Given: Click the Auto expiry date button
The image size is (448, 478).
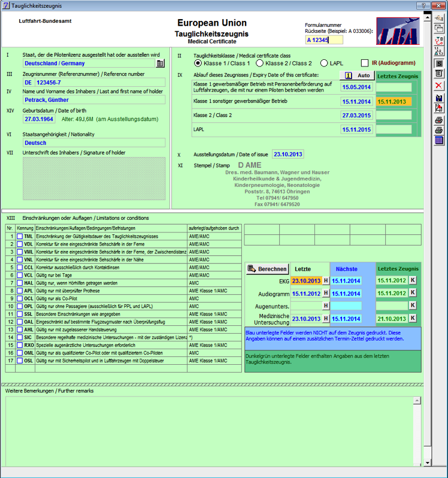Looking at the screenshot, I should click(x=357, y=75).
